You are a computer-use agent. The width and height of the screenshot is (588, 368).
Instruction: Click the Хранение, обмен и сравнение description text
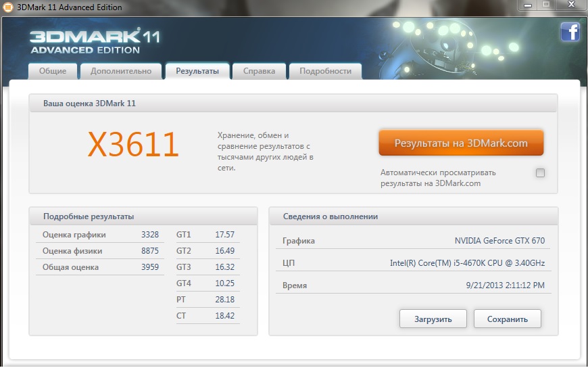[x=265, y=152]
